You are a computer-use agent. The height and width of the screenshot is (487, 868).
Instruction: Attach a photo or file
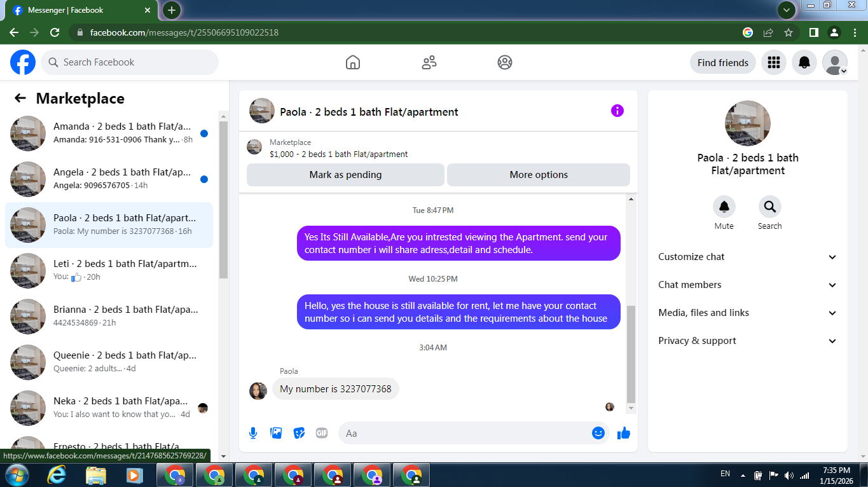coord(276,433)
